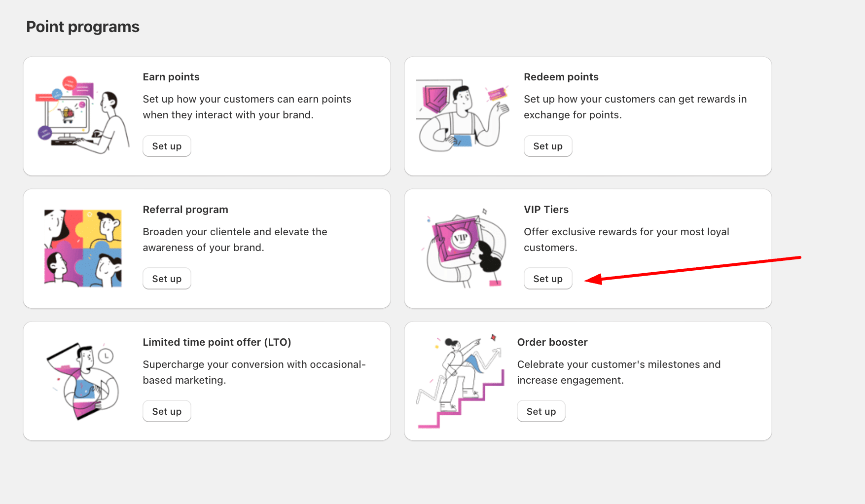The width and height of the screenshot is (865, 504).
Task: Click the Referral program puzzle illustration
Action: click(83, 248)
